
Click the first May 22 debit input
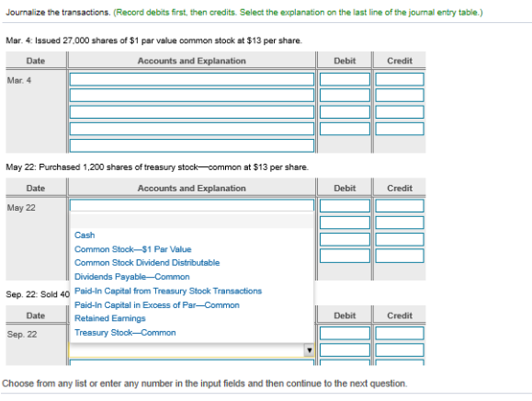[345, 206]
